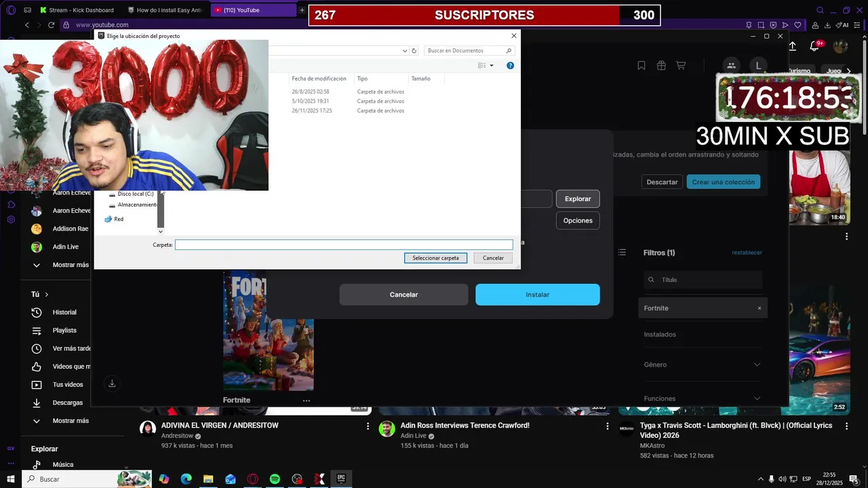This screenshot has height=488, width=868.
Task: Click the Descartar button
Action: click(x=662, y=182)
